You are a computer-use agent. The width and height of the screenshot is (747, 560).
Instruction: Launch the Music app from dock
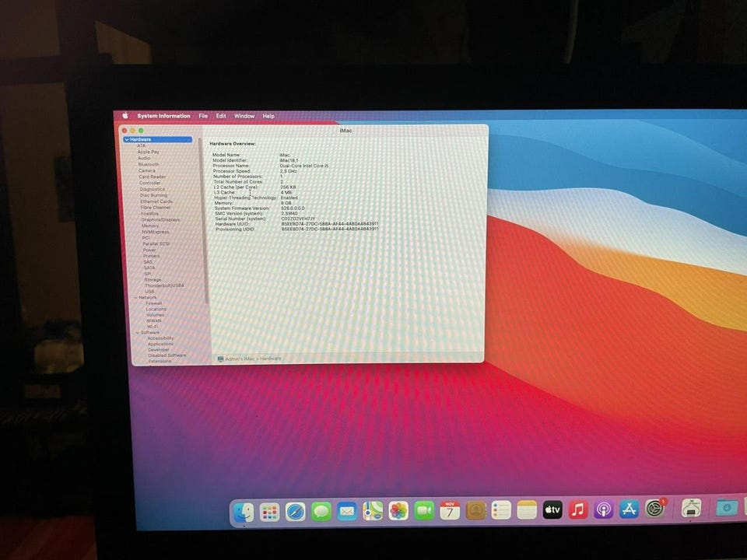[577, 510]
